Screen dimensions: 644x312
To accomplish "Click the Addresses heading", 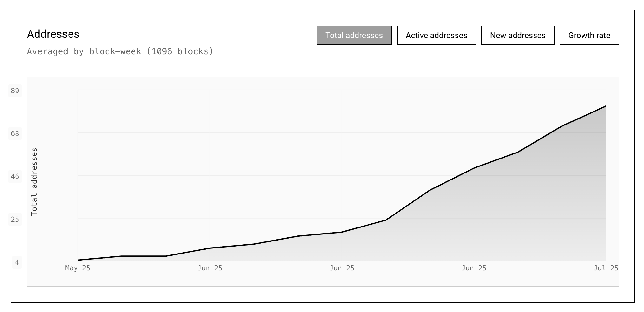I will pyautogui.click(x=53, y=34).
